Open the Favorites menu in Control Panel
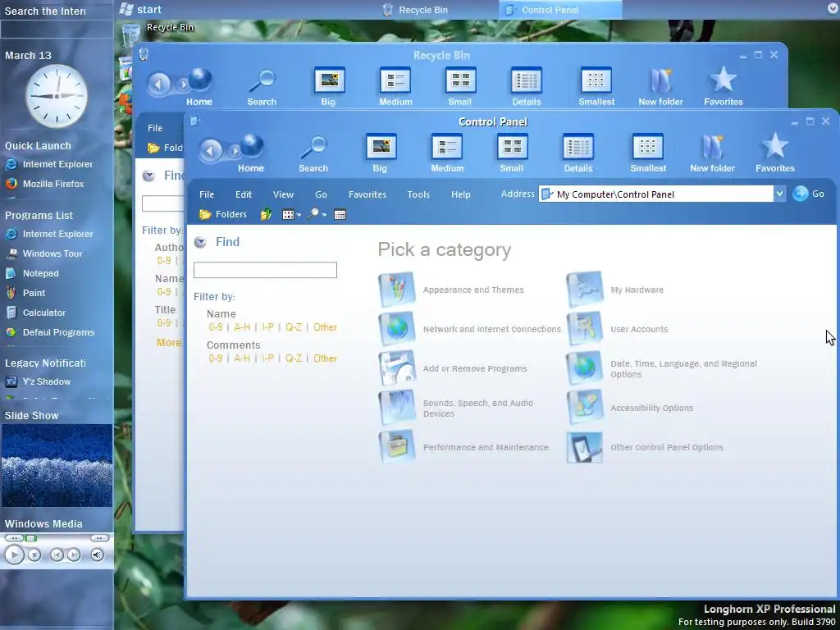Viewport: 840px width, 630px height. 367,194
